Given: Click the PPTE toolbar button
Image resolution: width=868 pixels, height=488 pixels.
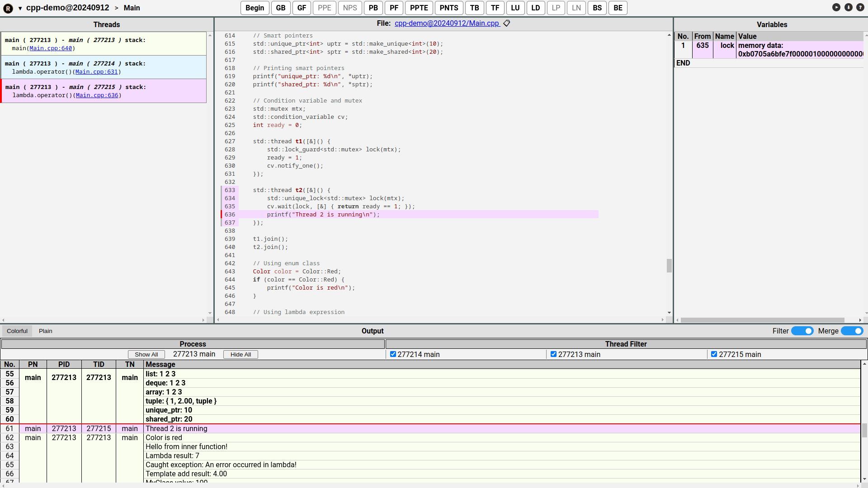Looking at the screenshot, I should pos(419,8).
